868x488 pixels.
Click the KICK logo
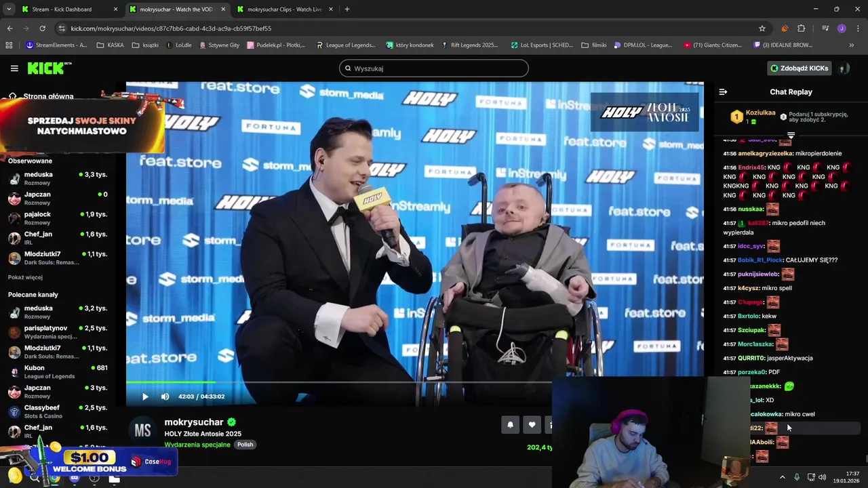pos(49,68)
